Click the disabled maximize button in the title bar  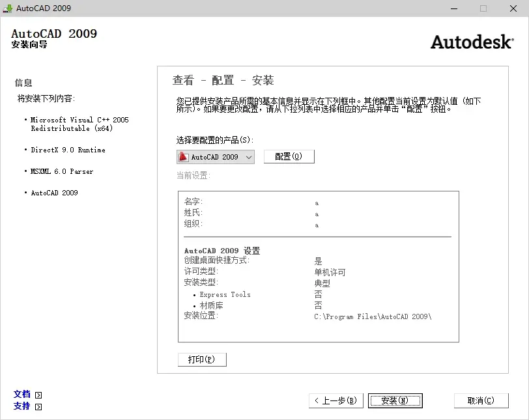[x=483, y=8]
